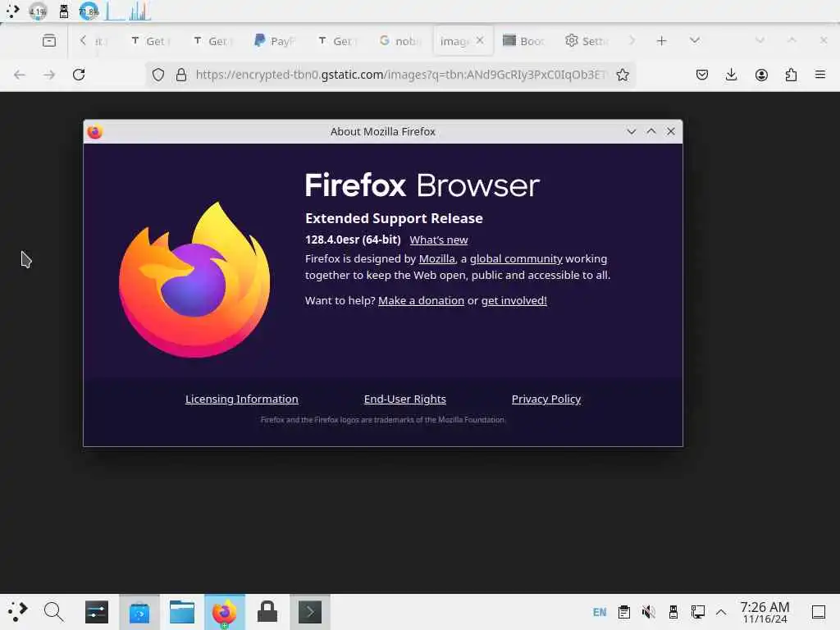Click the top panel USB device icon
This screenshot has width=840, height=630.
tap(64, 11)
